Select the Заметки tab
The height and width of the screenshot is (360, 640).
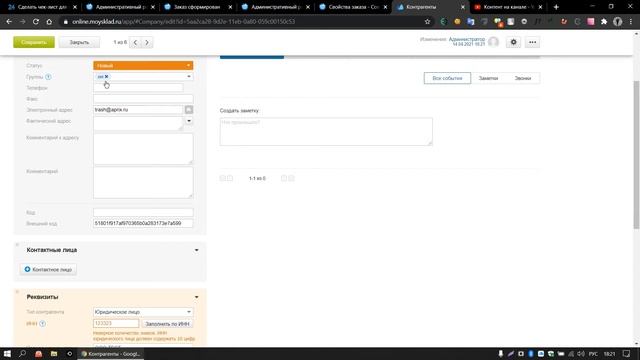(x=488, y=78)
